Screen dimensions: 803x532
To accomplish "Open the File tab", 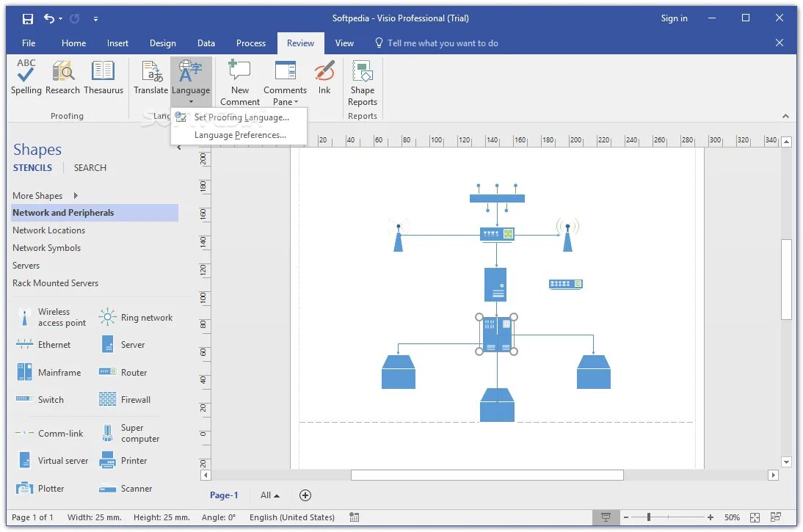I will click(x=29, y=43).
